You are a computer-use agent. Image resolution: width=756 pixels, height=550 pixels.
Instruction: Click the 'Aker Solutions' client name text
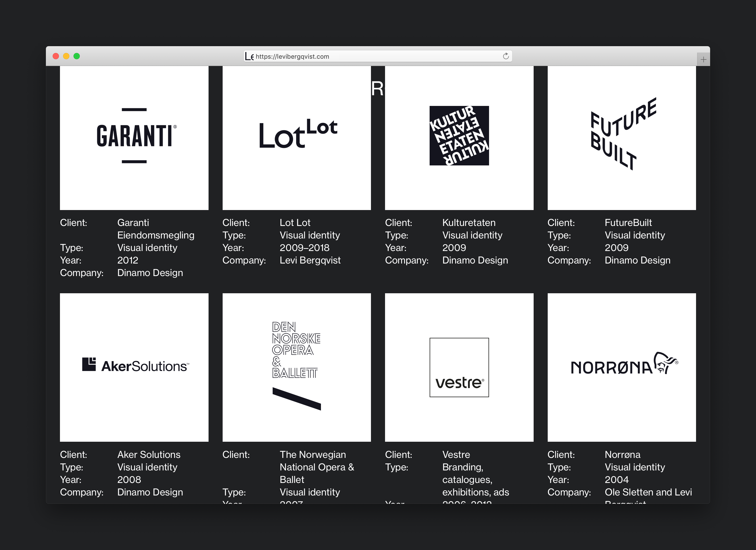point(149,454)
